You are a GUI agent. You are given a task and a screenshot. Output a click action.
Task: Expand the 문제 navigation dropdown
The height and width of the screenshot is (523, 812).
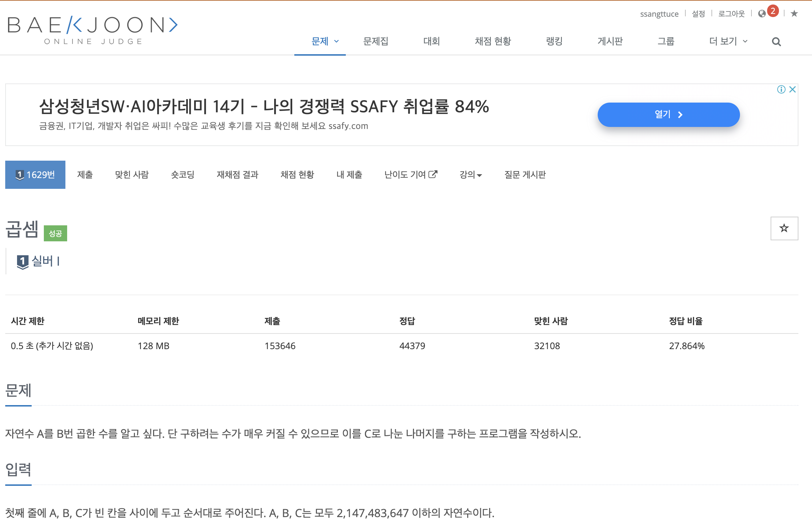point(325,41)
